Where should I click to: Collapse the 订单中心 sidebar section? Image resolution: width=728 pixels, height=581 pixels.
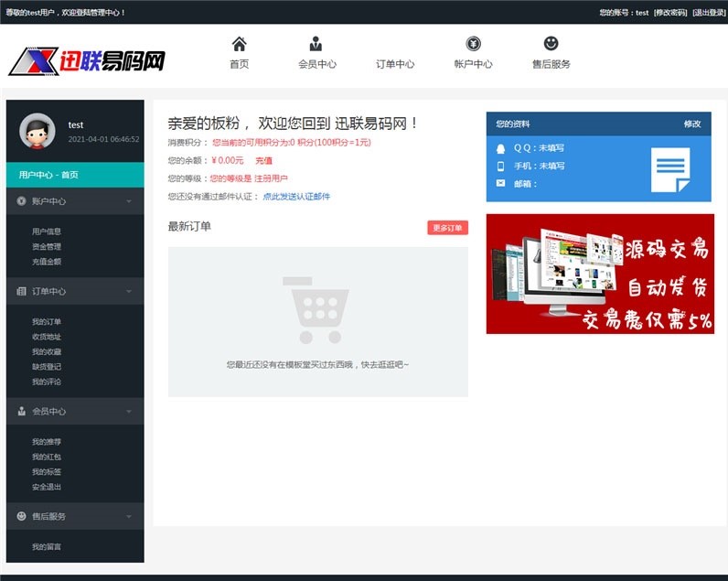point(129,291)
